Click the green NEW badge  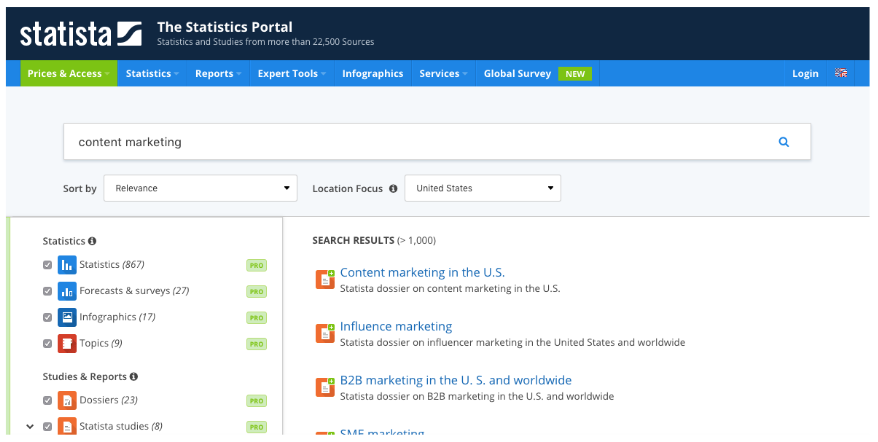coord(575,74)
